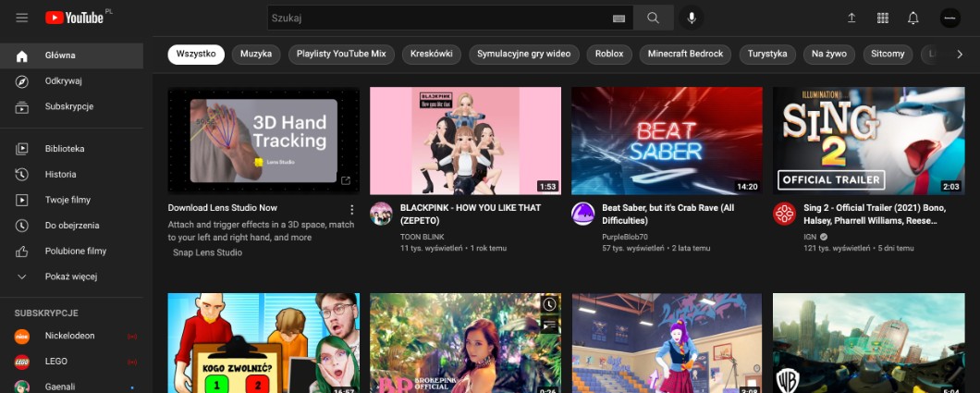Open the IGN channel link
Viewport: 980px width, 393px height.
[x=810, y=237]
